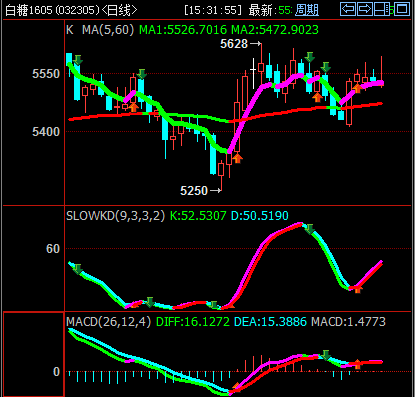Click the orange buy arrow on MACD line
The height and width of the screenshot is (397, 415).
[357, 364]
